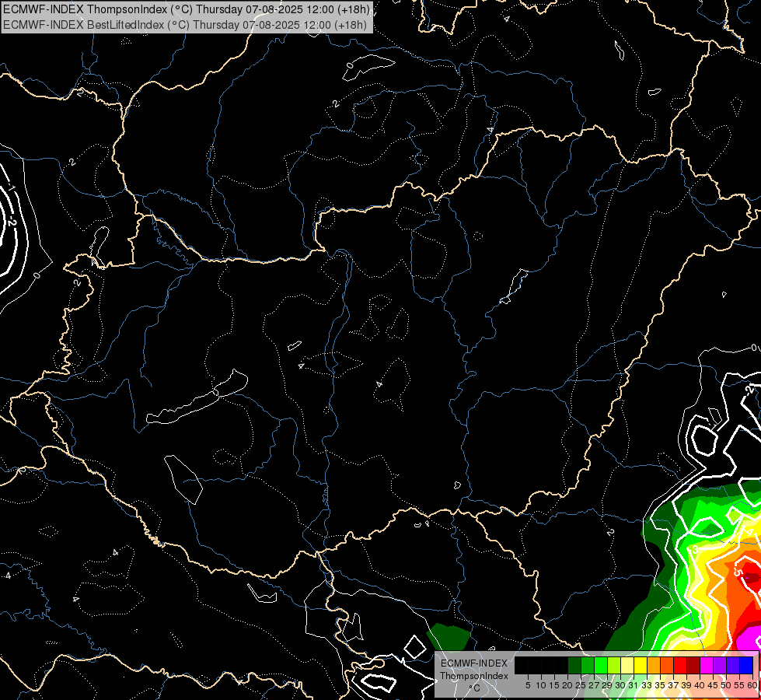Click the legend tick value 60

pos(752,685)
